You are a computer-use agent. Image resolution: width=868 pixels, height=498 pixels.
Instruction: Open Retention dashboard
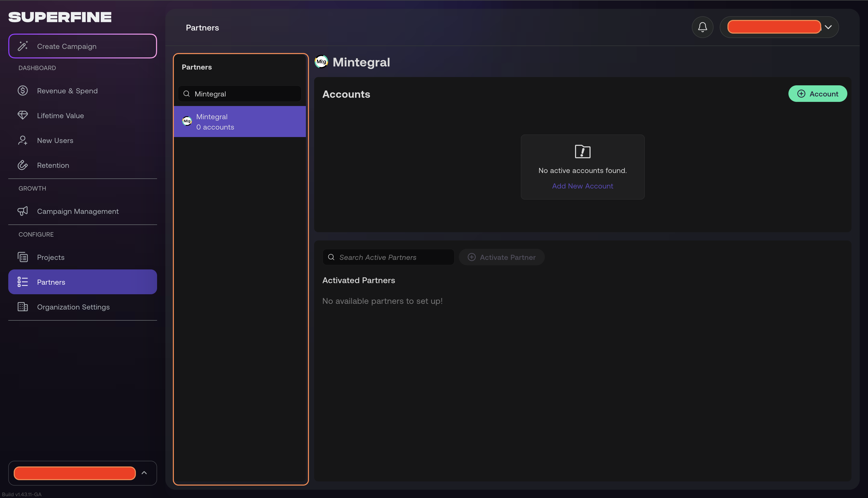[x=82, y=165]
